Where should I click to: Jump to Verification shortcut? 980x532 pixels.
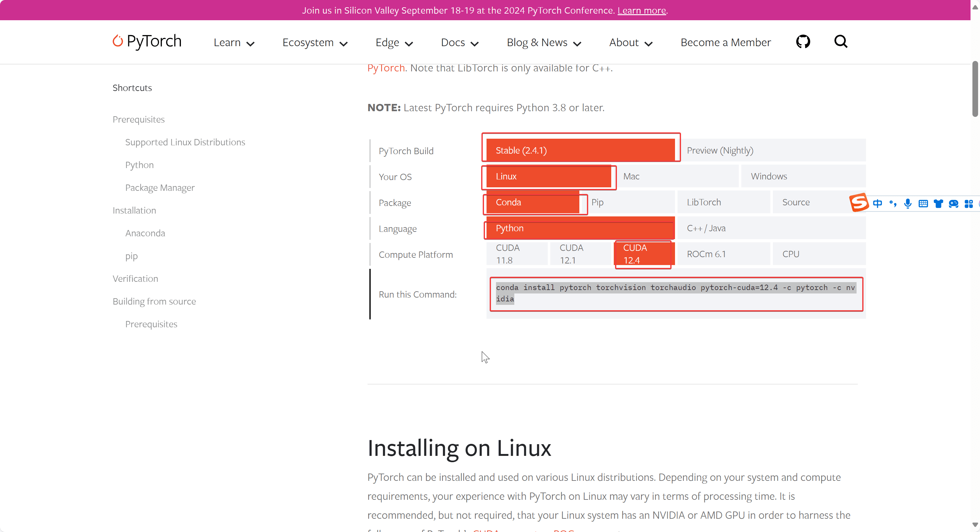click(x=135, y=279)
